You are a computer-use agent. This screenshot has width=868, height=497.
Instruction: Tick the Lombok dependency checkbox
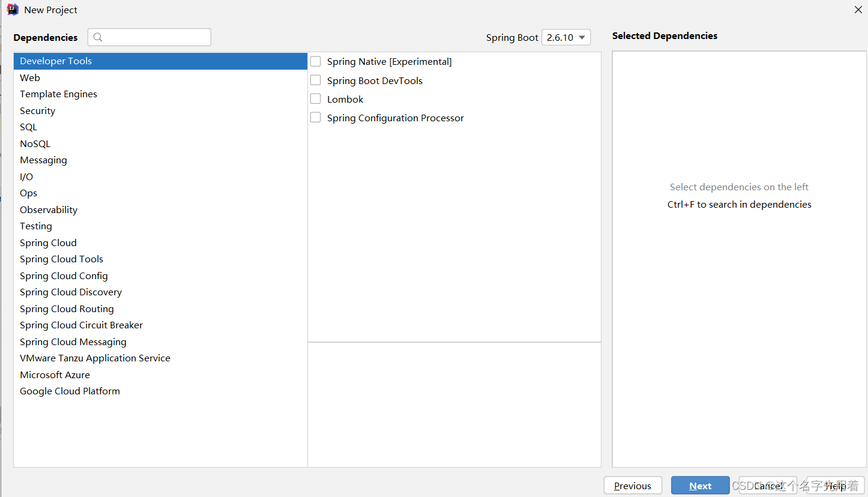(315, 99)
